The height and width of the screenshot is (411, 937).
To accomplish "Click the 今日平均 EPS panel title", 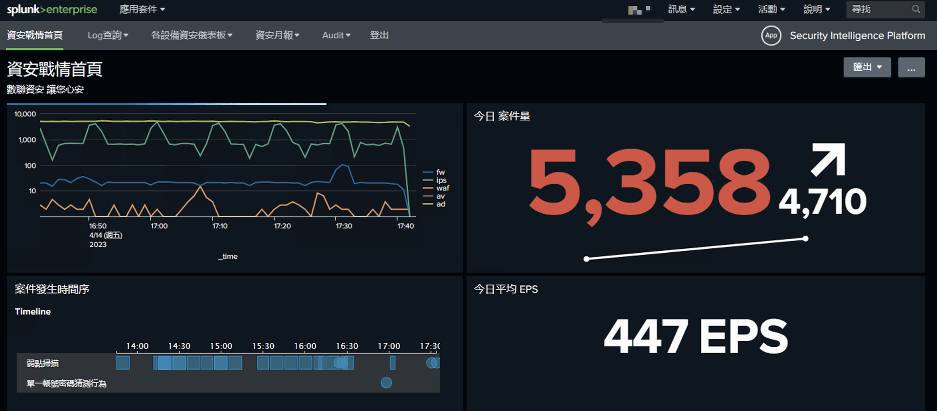I will [x=506, y=289].
